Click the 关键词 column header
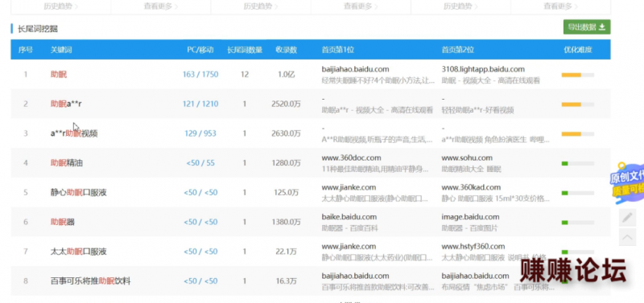This screenshot has width=644, height=303. pyautogui.click(x=61, y=50)
